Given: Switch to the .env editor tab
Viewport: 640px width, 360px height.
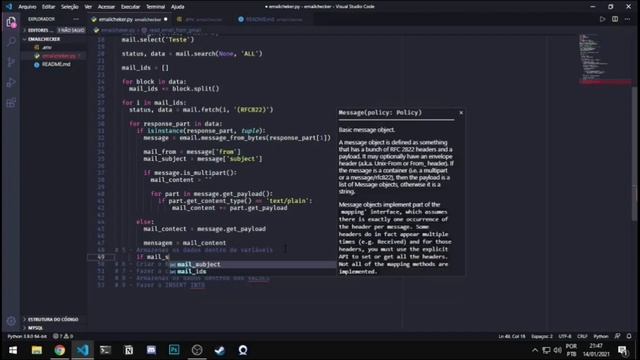Looking at the screenshot, I should pyautogui.click(x=203, y=19).
